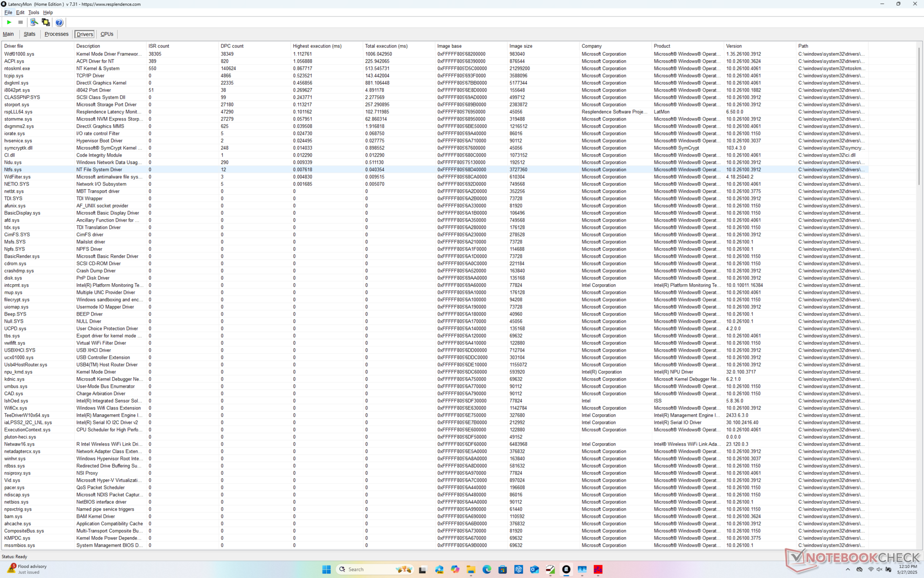Click the taskbar Search box
The width and height of the screenshot is (924, 578).
pyautogui.click(x=375, y=569)
